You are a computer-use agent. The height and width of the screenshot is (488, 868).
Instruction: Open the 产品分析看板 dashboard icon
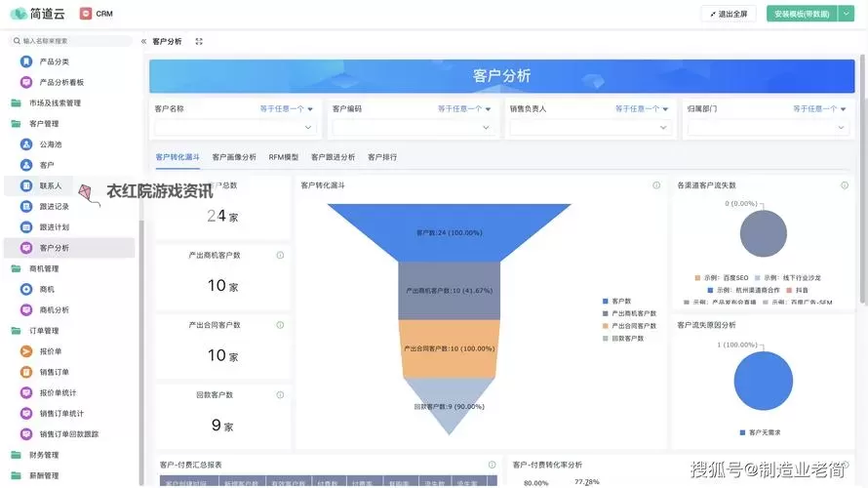(x=26, y=82)
